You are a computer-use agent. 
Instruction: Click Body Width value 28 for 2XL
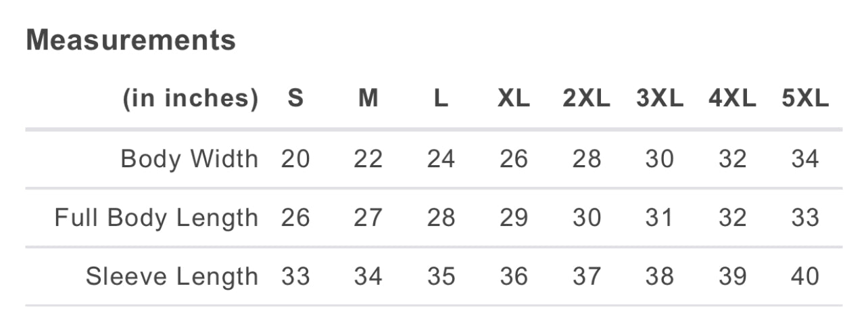586,159
